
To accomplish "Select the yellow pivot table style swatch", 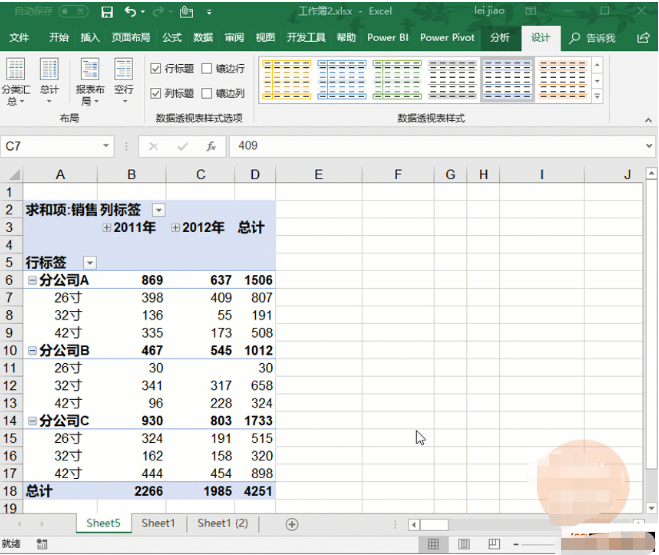I will tap(286, 80).
